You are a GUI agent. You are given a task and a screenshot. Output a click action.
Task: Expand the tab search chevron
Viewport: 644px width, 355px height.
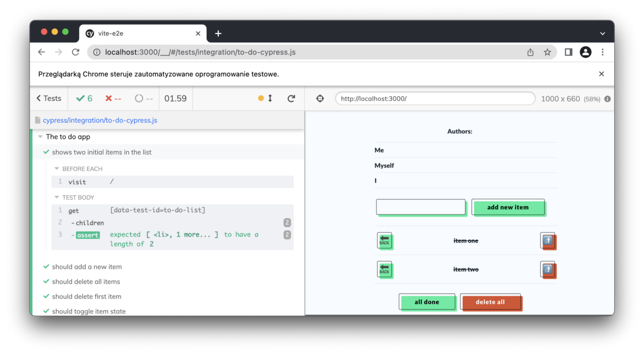tap(603, 33)
